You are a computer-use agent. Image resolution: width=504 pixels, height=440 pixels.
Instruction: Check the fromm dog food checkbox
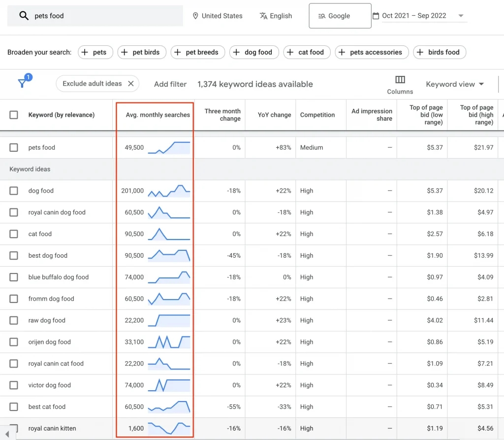(x=13, y=299)
